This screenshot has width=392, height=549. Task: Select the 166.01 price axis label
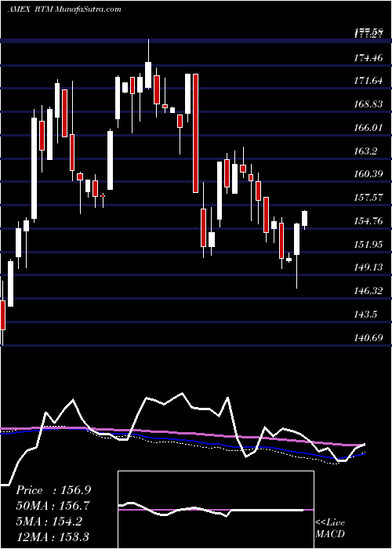pyautogui.click(x=368, y=128)
